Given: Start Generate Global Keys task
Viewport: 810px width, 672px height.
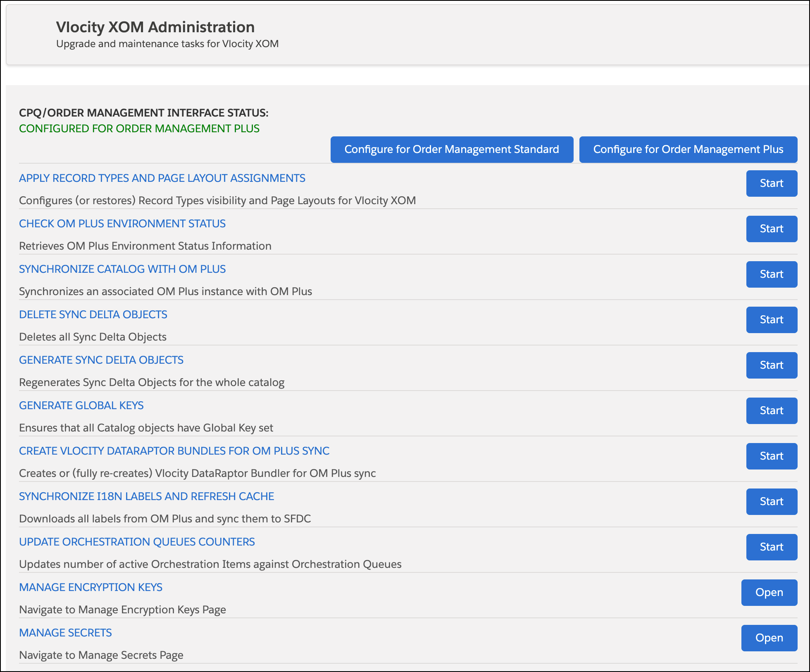Looking at the screenshot, I should click(x=771, y=411).
